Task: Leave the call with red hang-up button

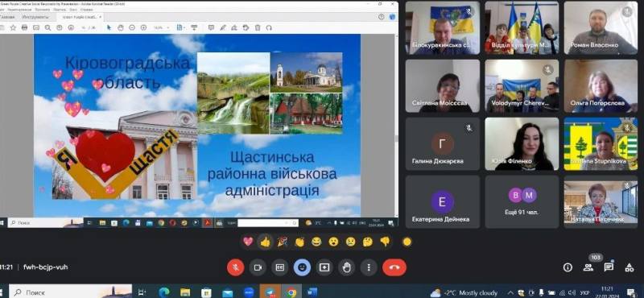Action: (x=394, y=267)
